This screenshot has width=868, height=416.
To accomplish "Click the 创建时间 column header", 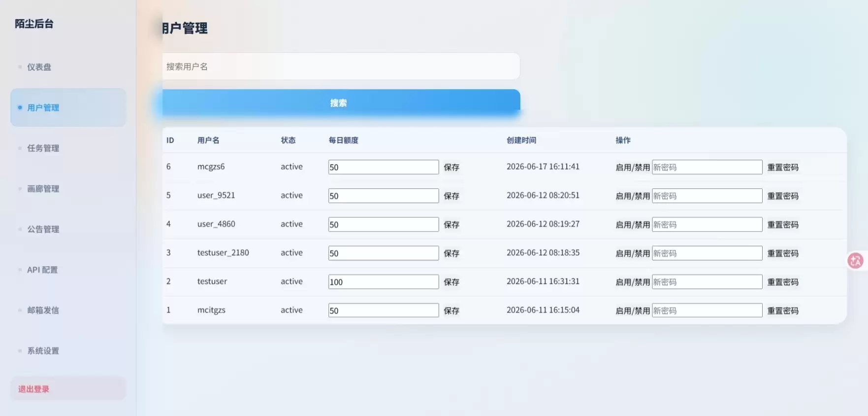I will tap(521, 140).
